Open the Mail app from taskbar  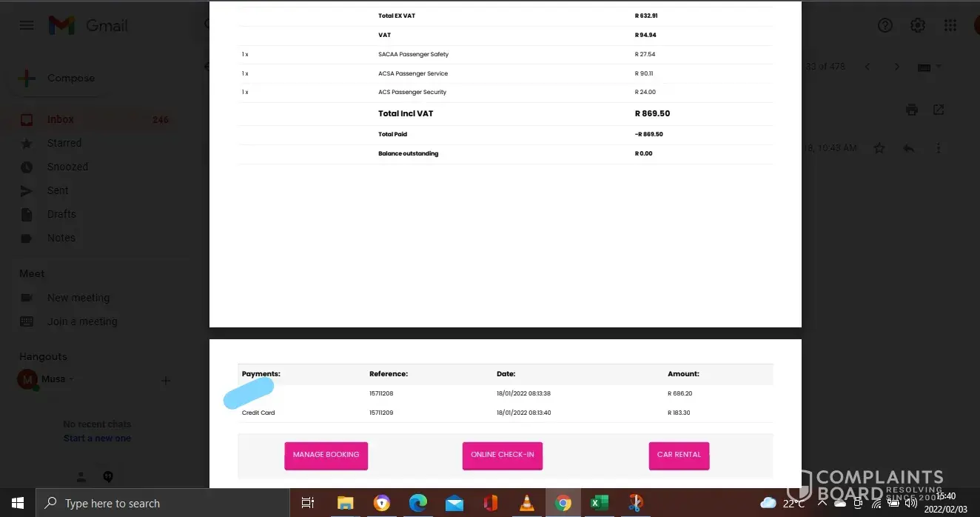(454, 503)
